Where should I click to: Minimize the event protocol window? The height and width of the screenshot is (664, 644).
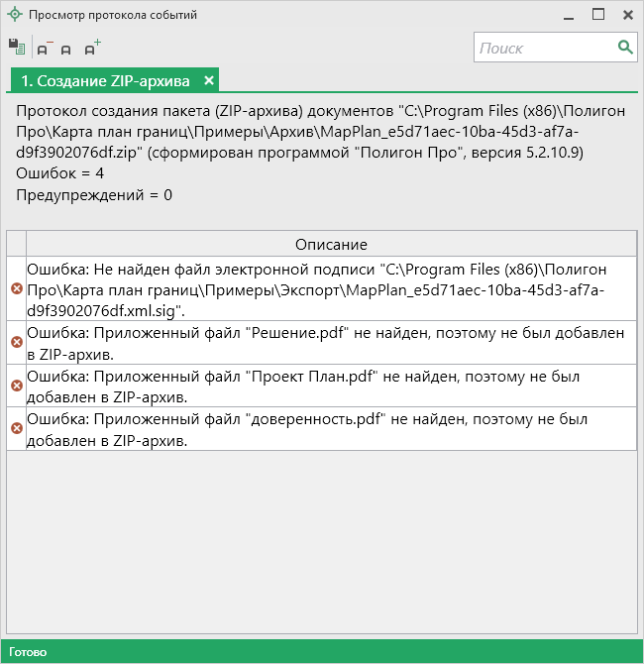point(569,15)
